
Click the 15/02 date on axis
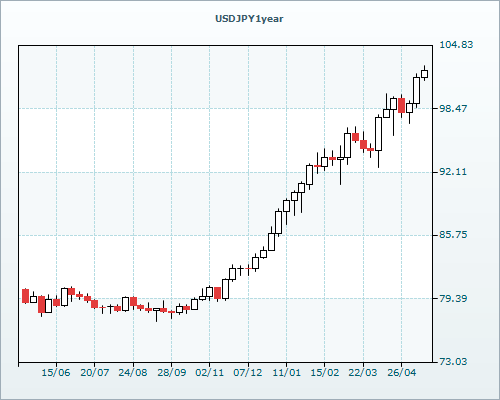325,372
